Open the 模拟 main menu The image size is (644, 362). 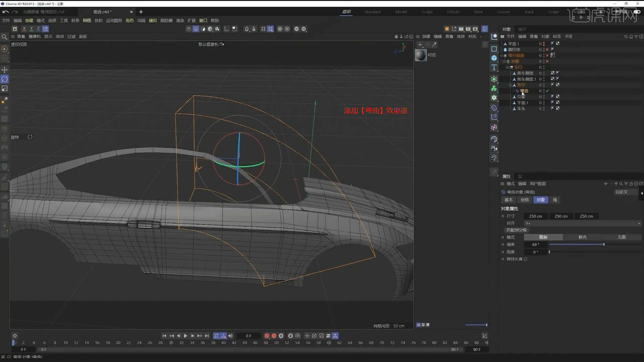click(153, 20)
